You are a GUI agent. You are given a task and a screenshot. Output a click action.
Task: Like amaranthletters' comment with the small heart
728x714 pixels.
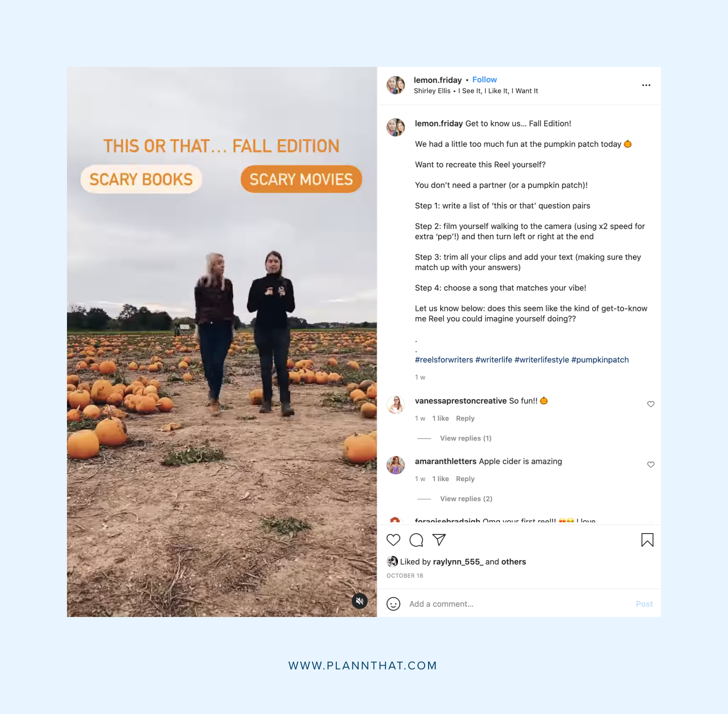coord(651,465)
